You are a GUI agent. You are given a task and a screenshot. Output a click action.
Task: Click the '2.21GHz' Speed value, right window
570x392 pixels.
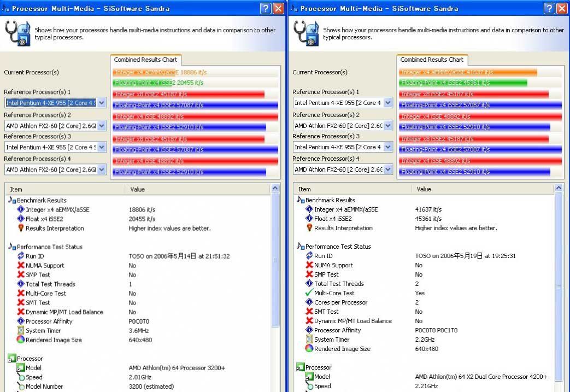[x=426, y=386]
